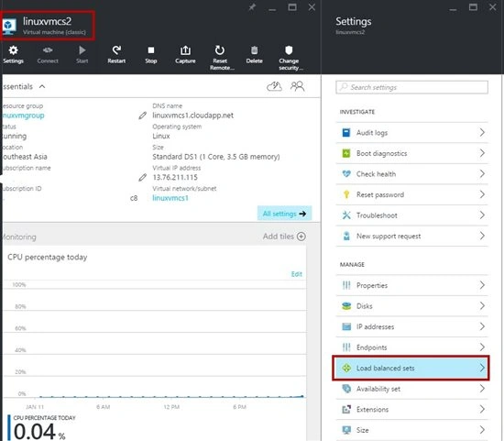Open the users access icon
Screen dimensions: 504x441
[x=297, y=86]
